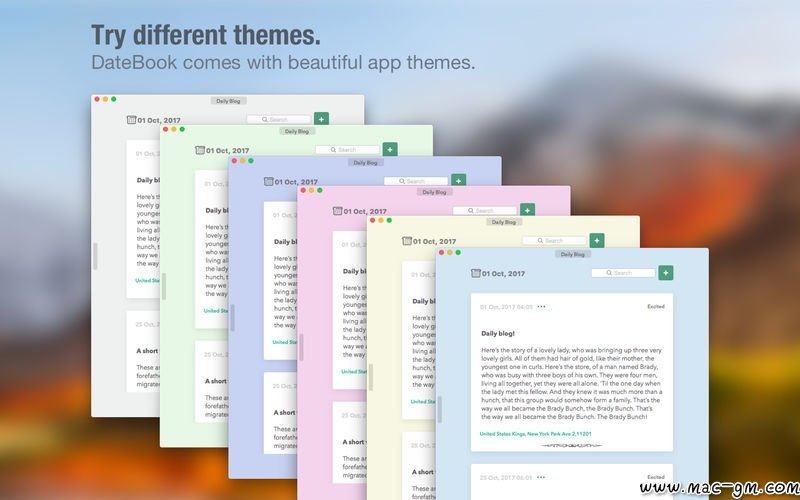Click the calendar icon in the blue window

pos(476,273)
